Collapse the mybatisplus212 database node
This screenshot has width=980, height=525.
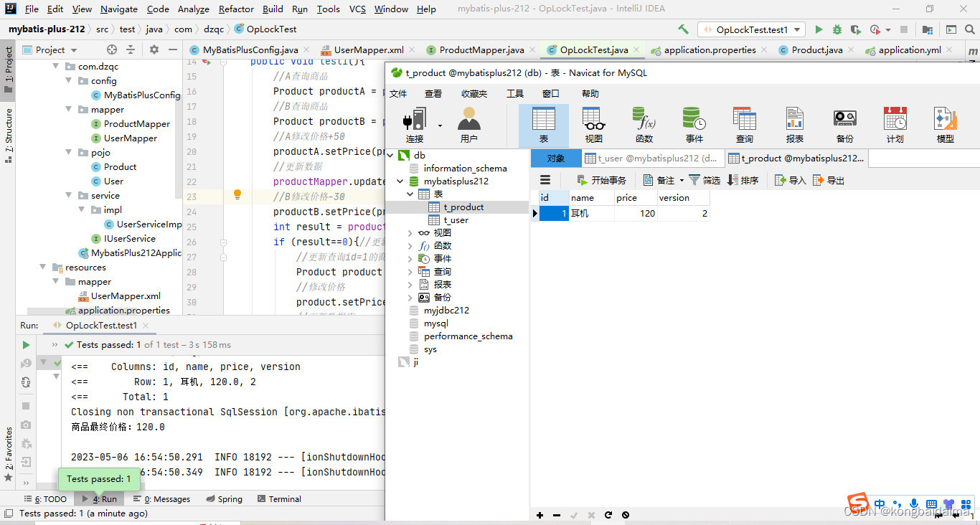tap(400, 181)
